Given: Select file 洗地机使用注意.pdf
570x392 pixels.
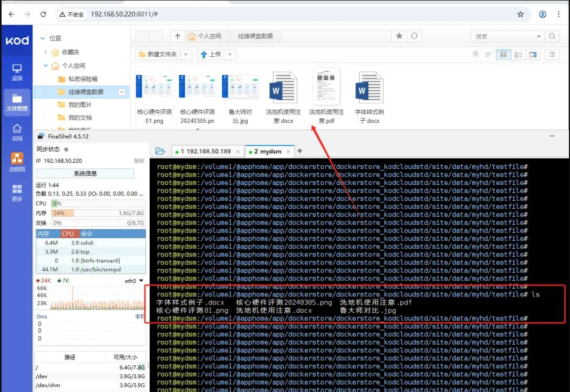Looking at the screenshot, I should [x=326, y=97].
